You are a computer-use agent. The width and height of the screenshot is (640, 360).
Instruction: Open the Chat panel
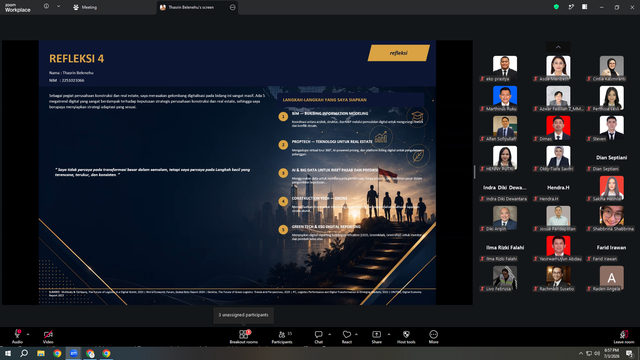318,337
